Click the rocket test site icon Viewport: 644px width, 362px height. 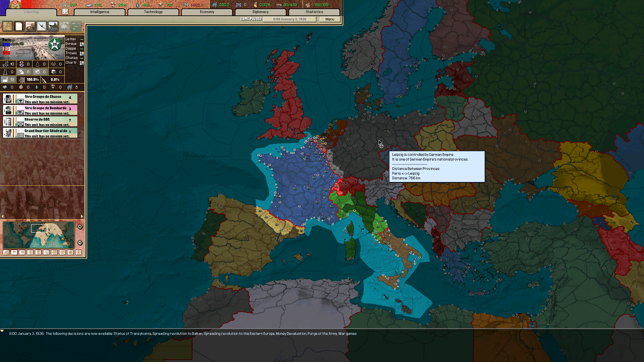click(x=37, y=64)
